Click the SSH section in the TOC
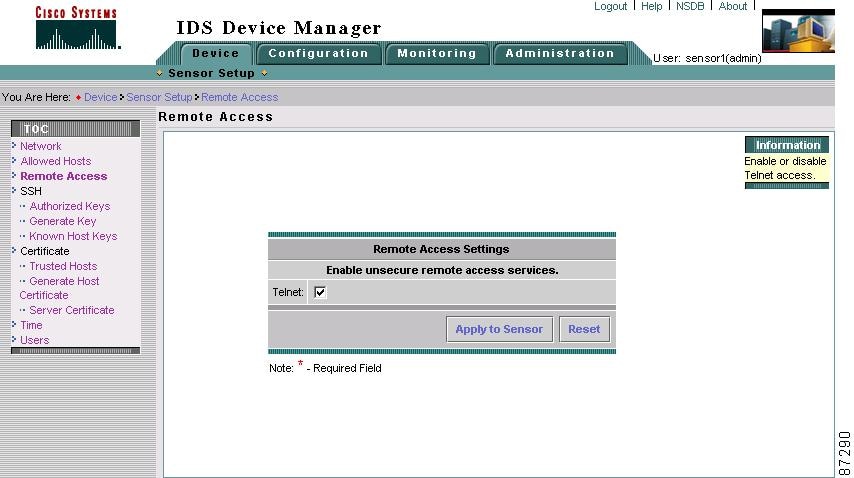Image resolution: width=854 pixels, height=478 pixels. click(31, 191)
